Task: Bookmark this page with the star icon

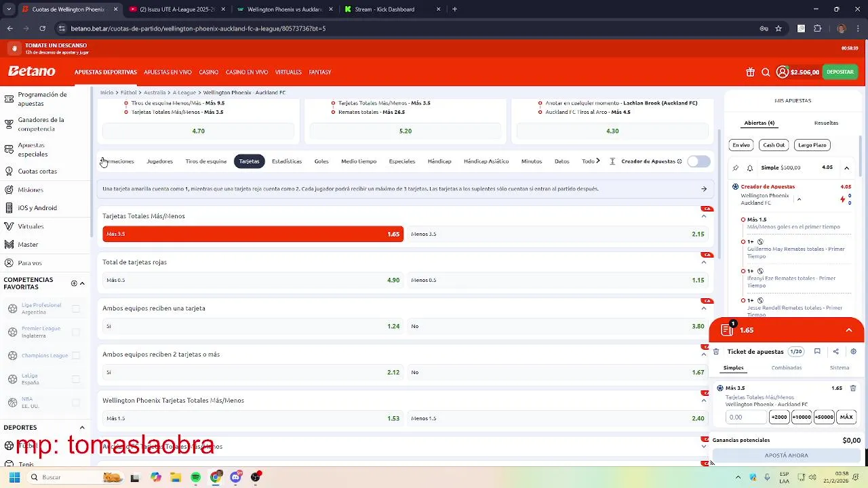Action: click(x=778, y=28)
